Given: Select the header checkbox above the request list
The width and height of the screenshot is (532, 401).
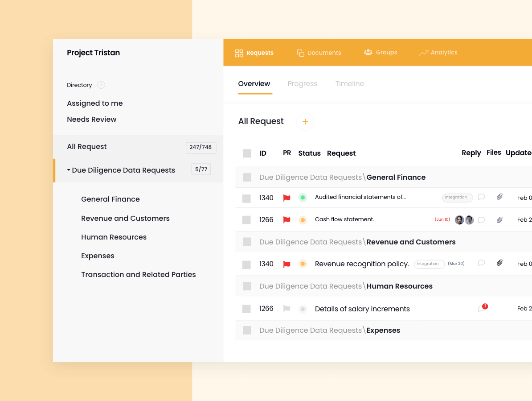Looking at the screenshot, I should point(247,153).
